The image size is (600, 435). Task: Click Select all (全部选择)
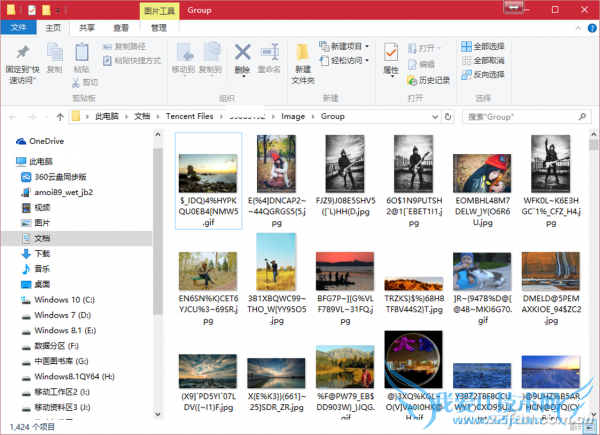(x=483, y=47)
